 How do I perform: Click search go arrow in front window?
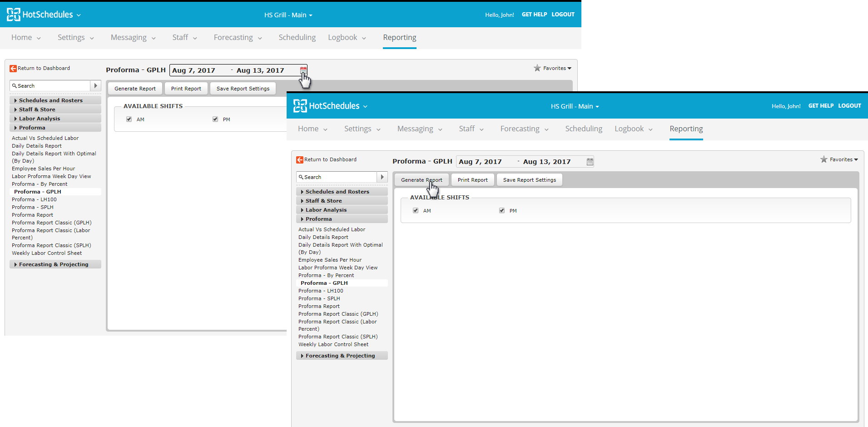point(382,177)
